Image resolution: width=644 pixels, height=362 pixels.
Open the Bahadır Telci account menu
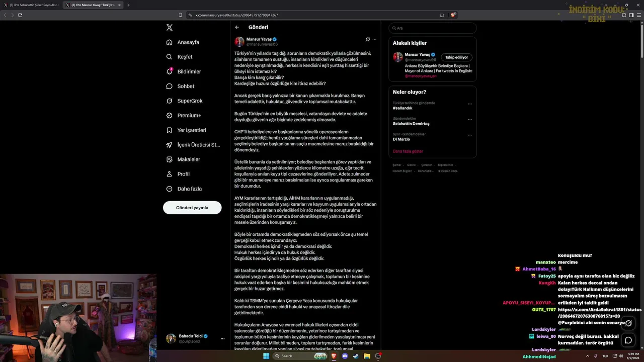point(195,338)
